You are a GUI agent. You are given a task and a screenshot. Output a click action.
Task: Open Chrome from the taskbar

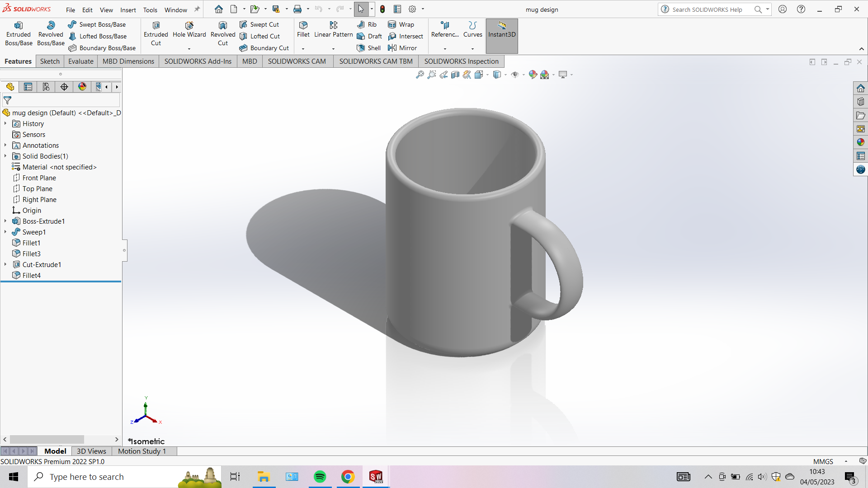click(x=348, y=477)
